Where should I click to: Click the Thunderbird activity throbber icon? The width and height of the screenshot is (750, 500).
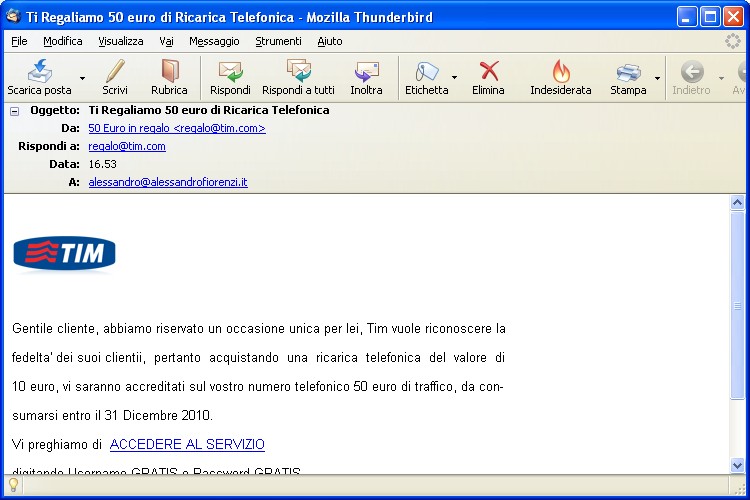click(x=732, y=41)
